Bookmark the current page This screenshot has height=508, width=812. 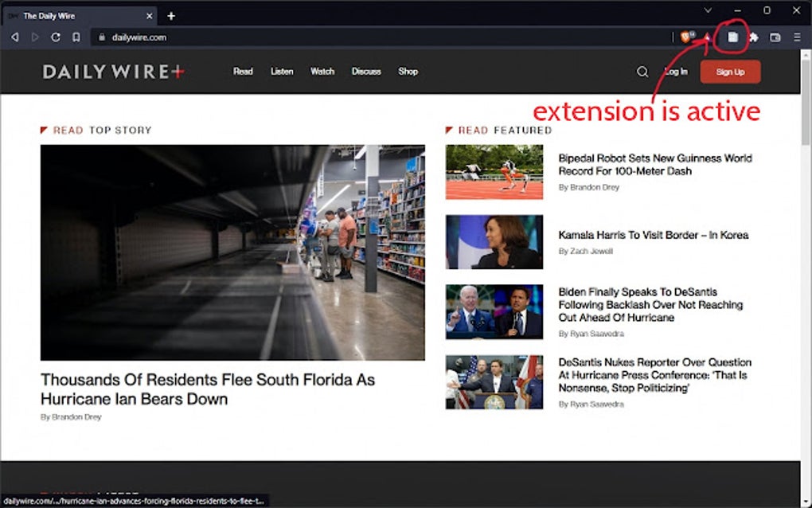click(76, 37)
